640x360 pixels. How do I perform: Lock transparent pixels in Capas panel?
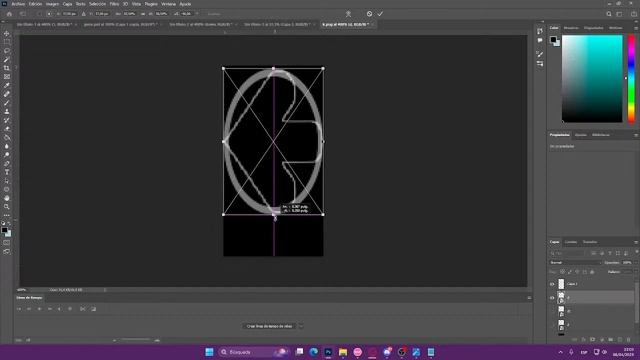tap(562, 272)
